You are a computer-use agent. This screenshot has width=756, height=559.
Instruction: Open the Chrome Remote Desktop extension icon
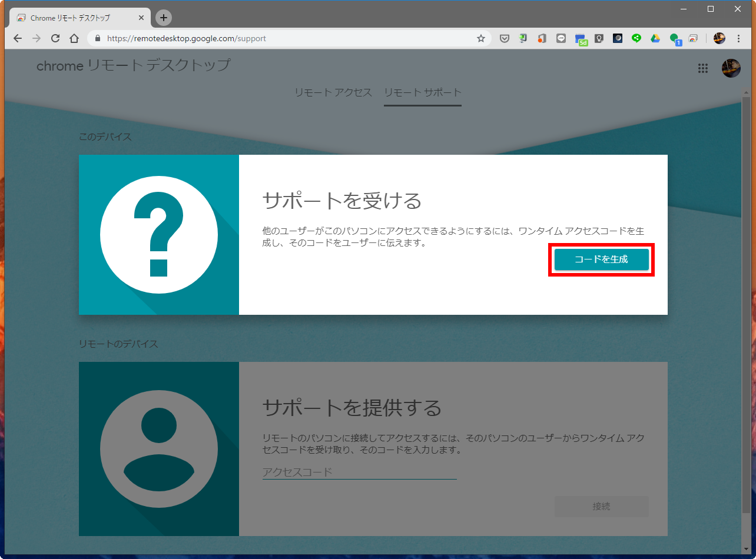694,38
